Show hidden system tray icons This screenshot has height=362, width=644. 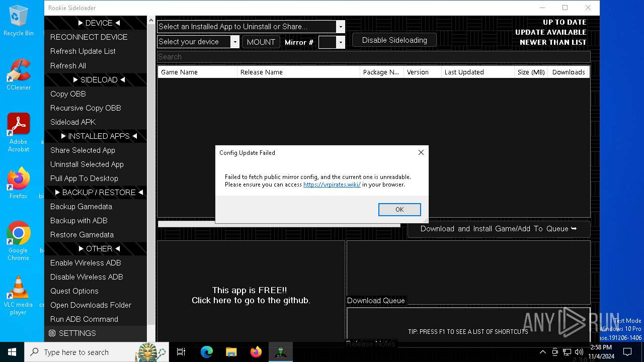(x=542, y=352)
